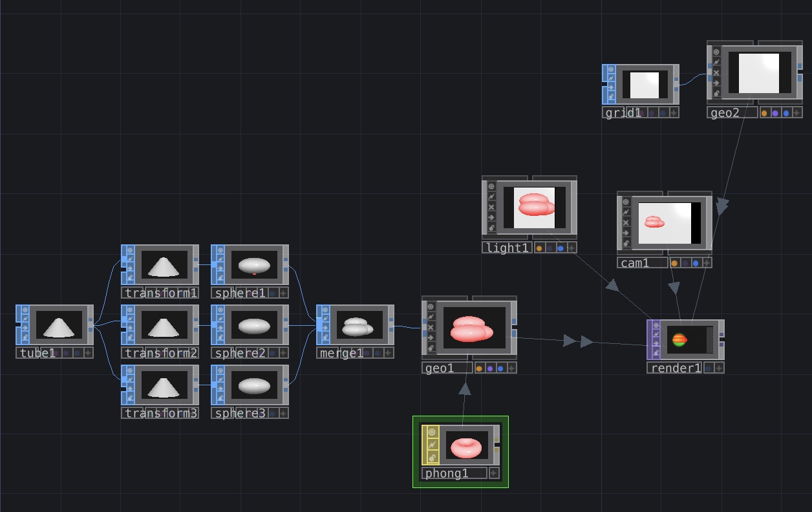Click the viewer active circle on grid1
The image size is (812, 512).
point(612,69)
